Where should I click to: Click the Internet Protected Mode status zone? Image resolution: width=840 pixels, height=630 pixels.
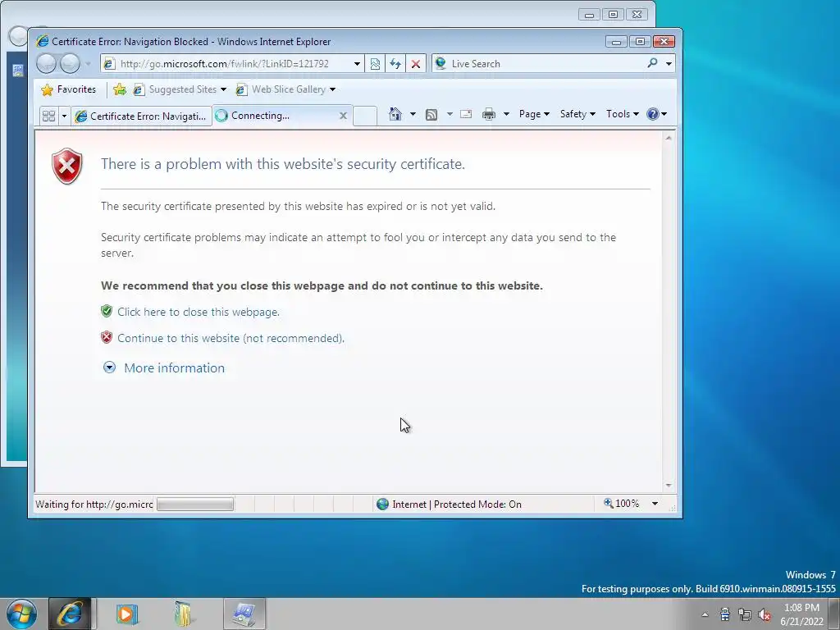pos(449,504)
